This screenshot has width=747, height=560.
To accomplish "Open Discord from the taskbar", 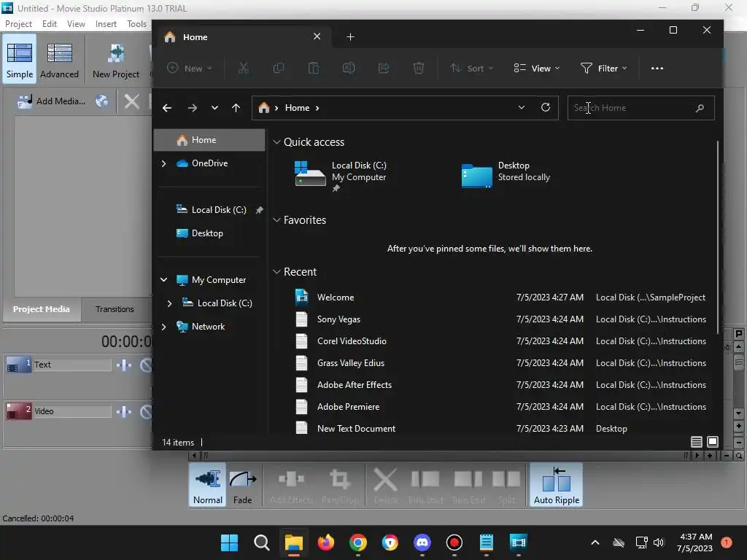I will [422, 542].
